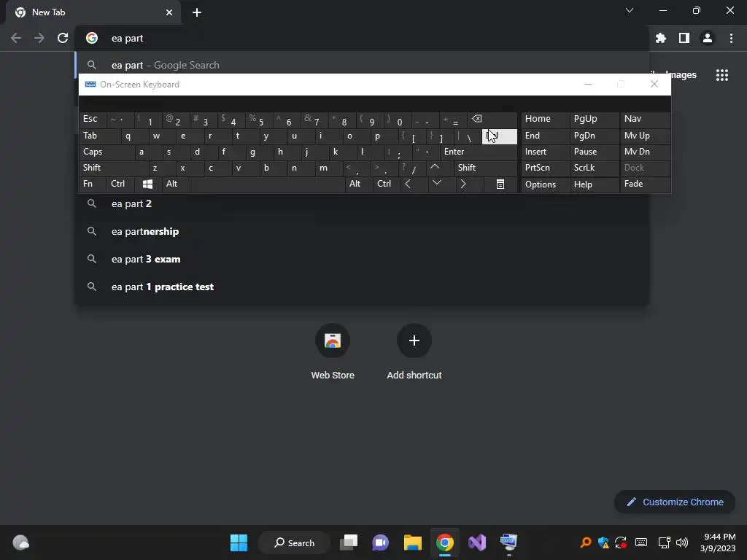Screen dimensions: 747x560
Task: Select the "ea partnership" suggestion
Action: [x=362, y=231]
